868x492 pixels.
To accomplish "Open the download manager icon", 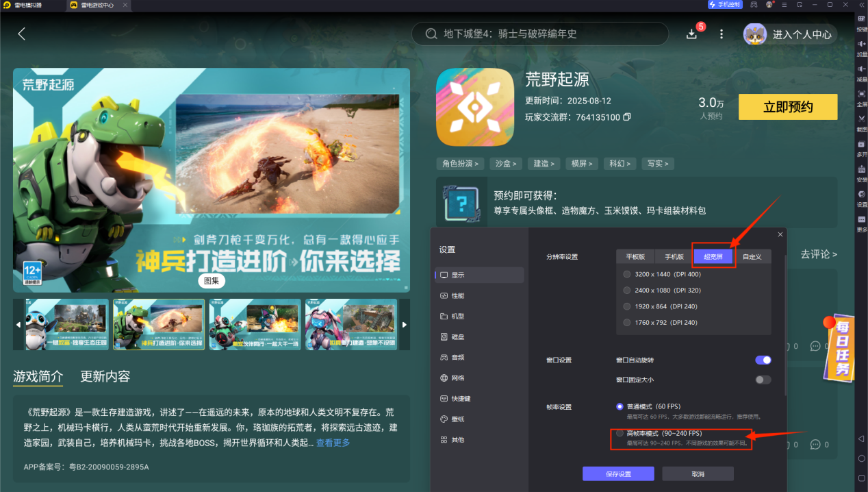I will pyautogui.click(x=691, y=34).
